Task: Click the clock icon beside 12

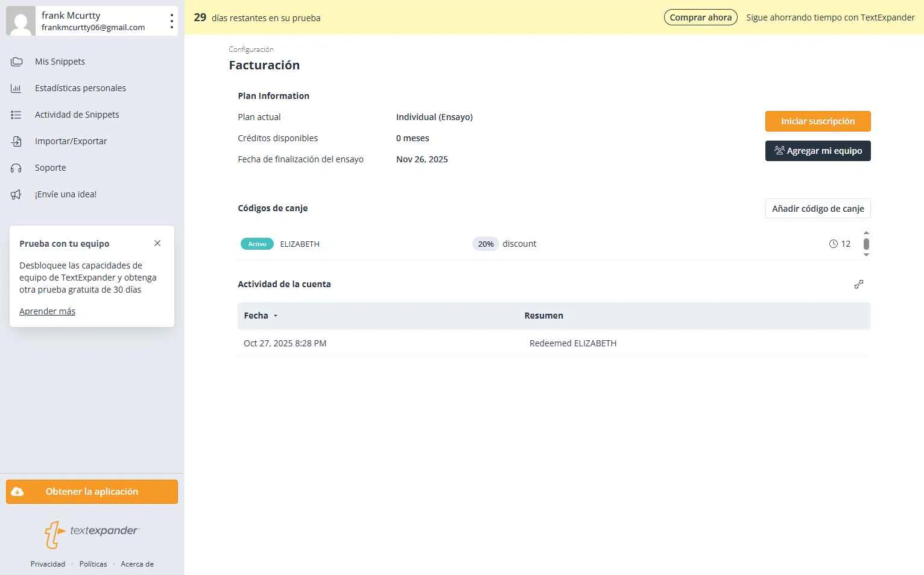Action: [834, 244]
